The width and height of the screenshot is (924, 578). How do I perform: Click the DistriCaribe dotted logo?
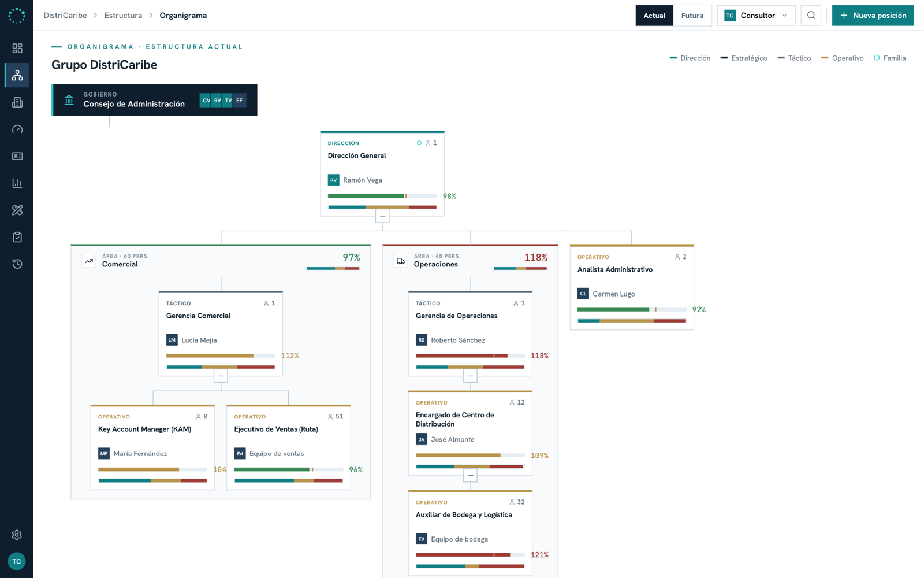[17, 16]
